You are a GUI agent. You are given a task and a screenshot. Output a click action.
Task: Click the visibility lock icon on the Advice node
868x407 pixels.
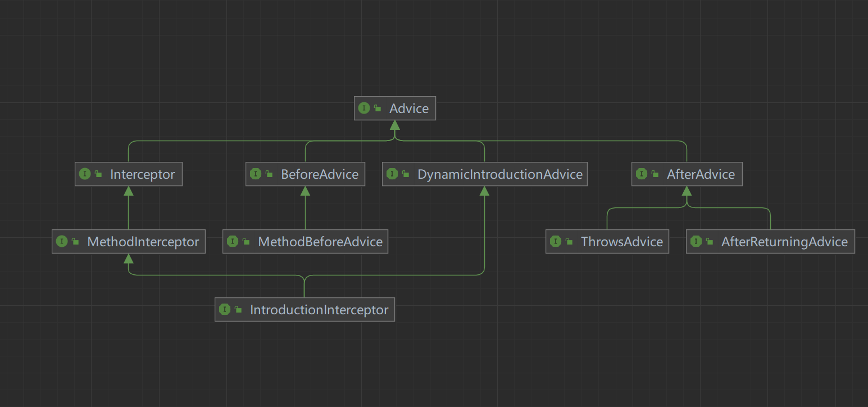pyautogui.click(x=378, y=109)
